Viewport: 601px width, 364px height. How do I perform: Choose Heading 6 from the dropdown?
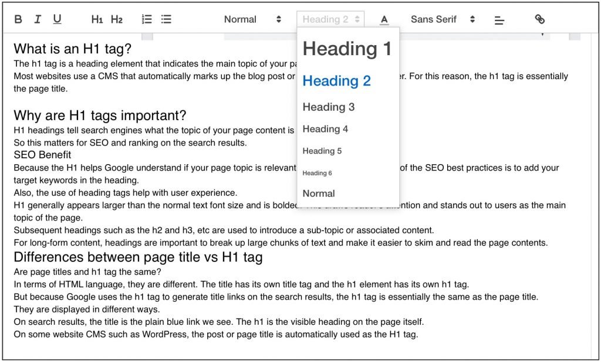coord(318,173)
